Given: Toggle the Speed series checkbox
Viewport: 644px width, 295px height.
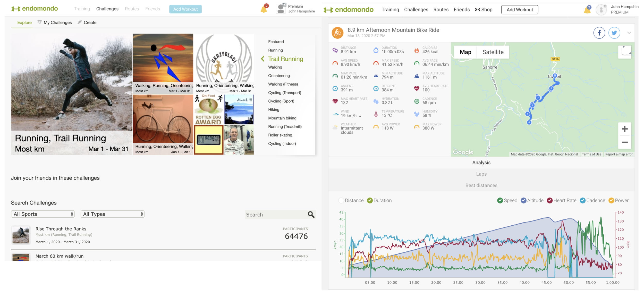Looking at the screenshot, I should (500, 201).
